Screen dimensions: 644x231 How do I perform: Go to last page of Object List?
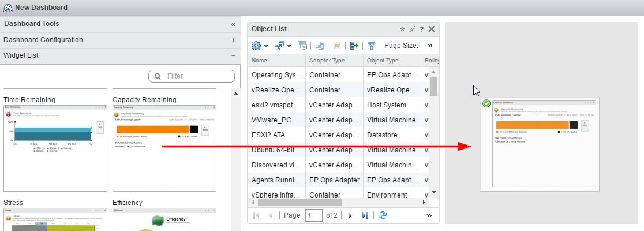(x=365, y=215)
